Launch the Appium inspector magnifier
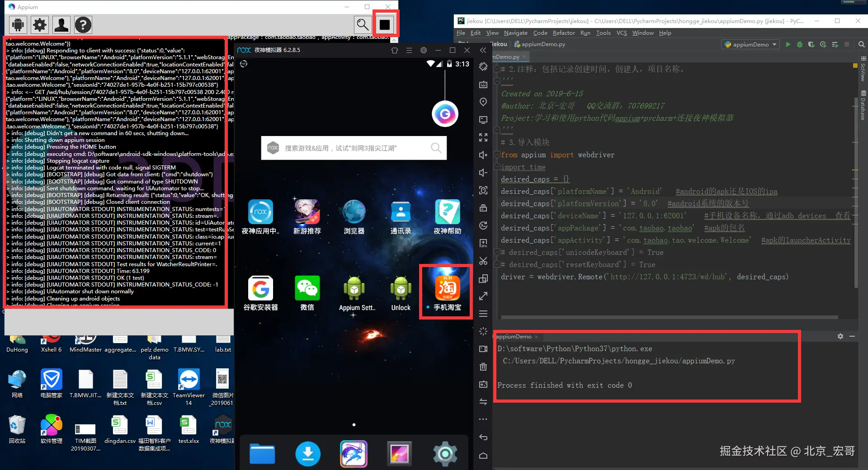This screenshot has width=868, height=470. [x=363, y=24]
